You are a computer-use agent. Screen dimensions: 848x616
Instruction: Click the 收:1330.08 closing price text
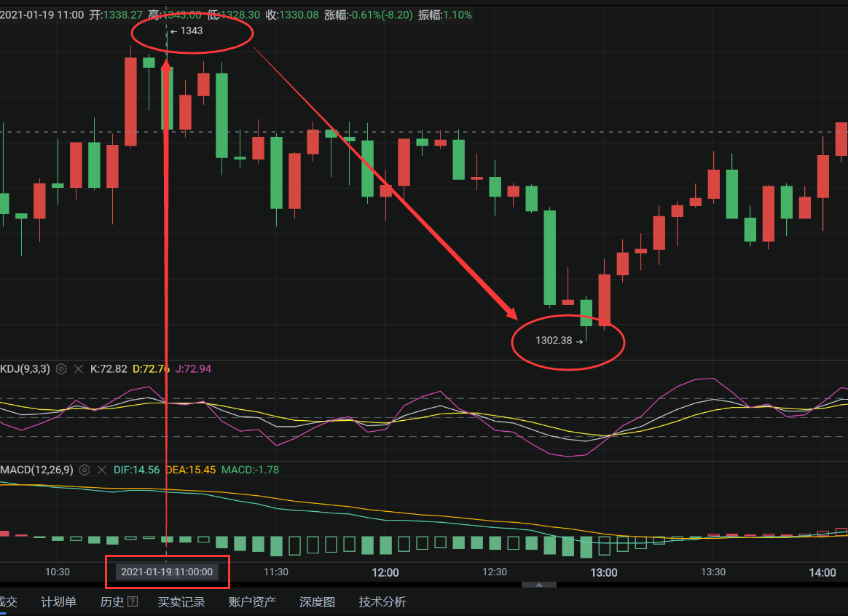click(292, 15)
